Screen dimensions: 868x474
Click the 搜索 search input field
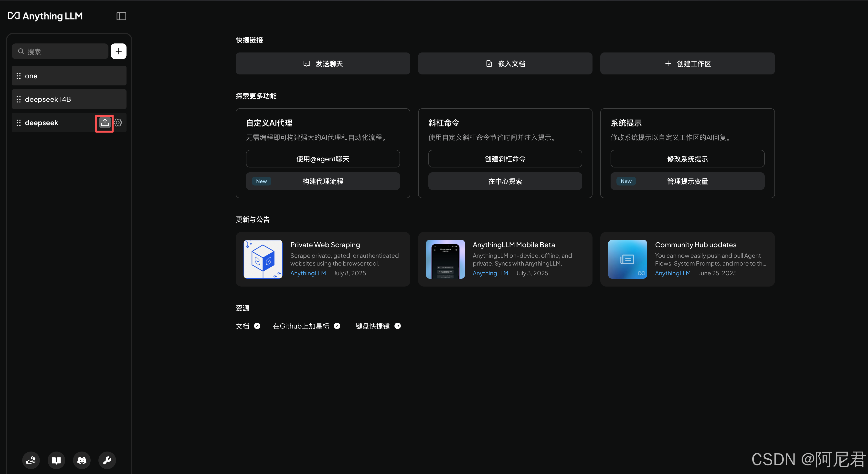(x=60, y=51)
